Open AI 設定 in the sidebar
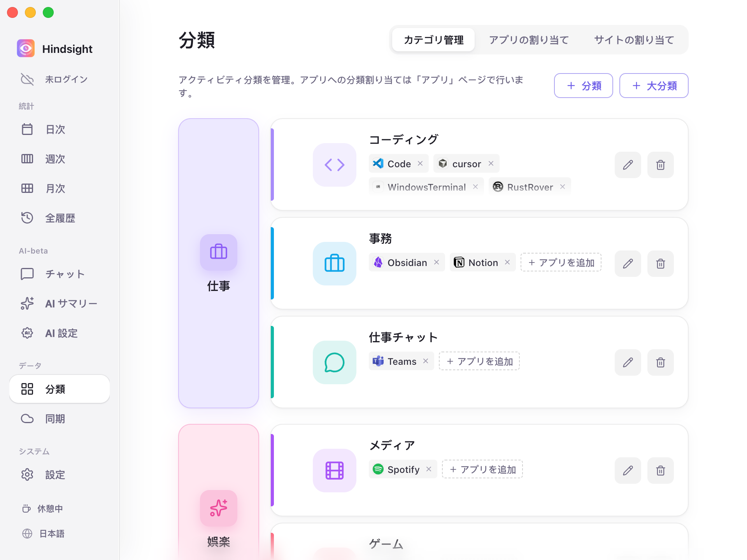Viewport: 747px width, 560px height. [x=60, y=333]
